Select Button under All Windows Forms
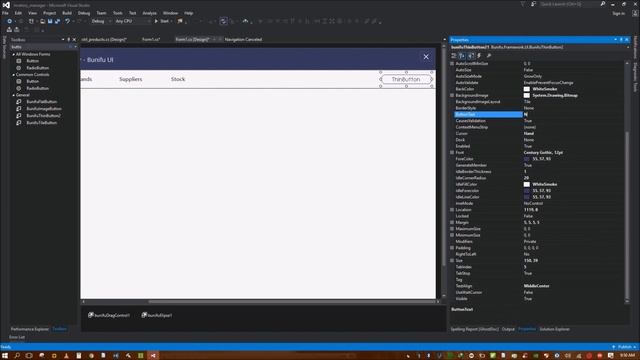640x360 pixels. click(32, 61)
